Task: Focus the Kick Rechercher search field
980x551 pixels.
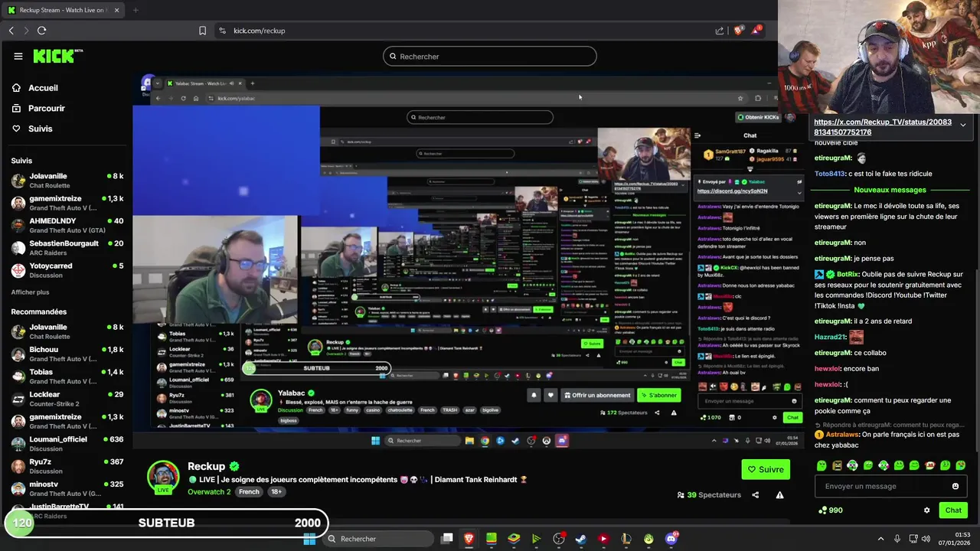Action: (490, 56)
